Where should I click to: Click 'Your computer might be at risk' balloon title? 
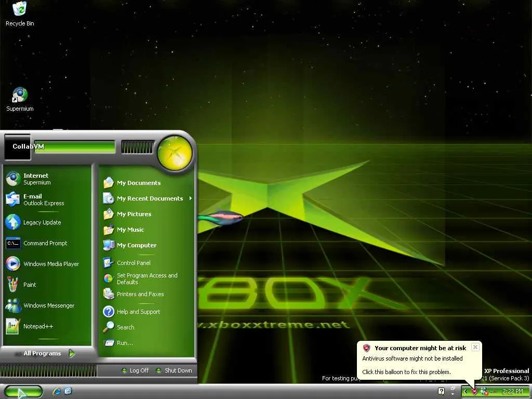pyautogui.click(x=420, y=348)
